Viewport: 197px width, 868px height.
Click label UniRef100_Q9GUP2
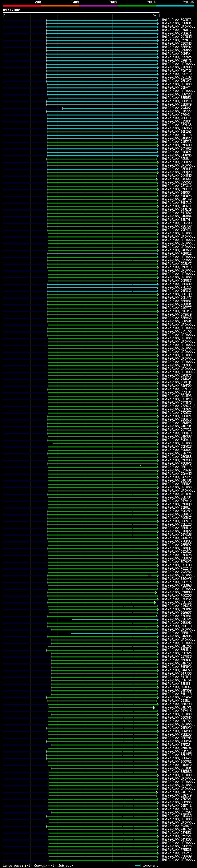[x=176, y=162]
